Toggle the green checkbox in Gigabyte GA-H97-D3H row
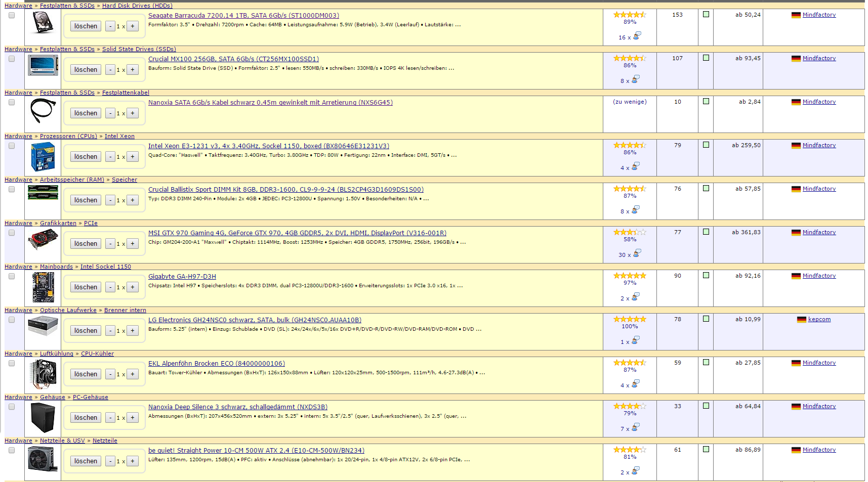The height and width of the screenshot is (482, 868). 706,275
